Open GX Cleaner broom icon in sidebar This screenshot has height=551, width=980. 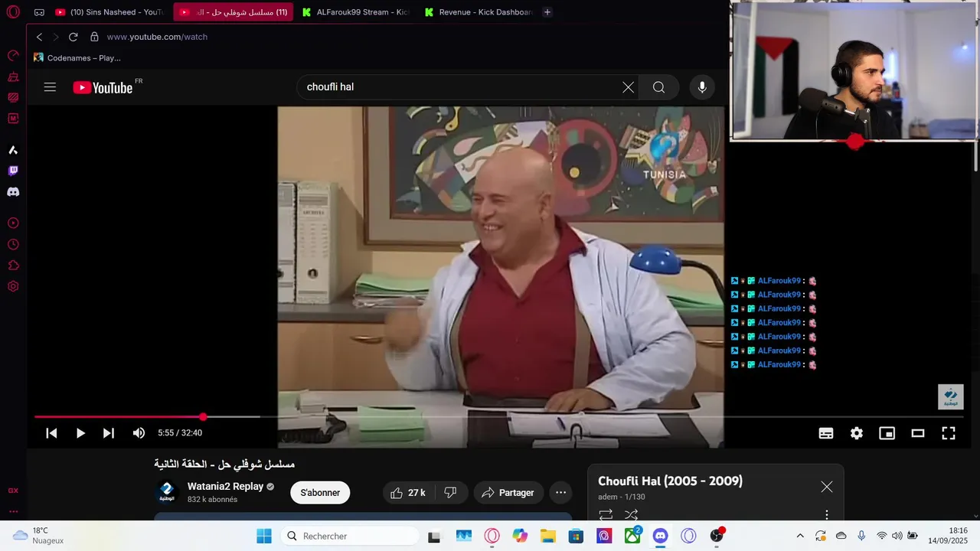click(x=13, y=77)
